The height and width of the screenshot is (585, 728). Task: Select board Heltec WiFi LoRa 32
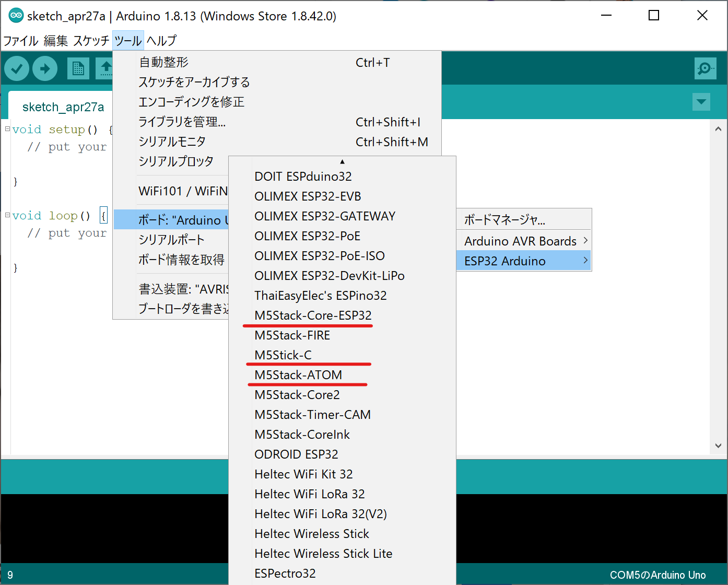342,494
